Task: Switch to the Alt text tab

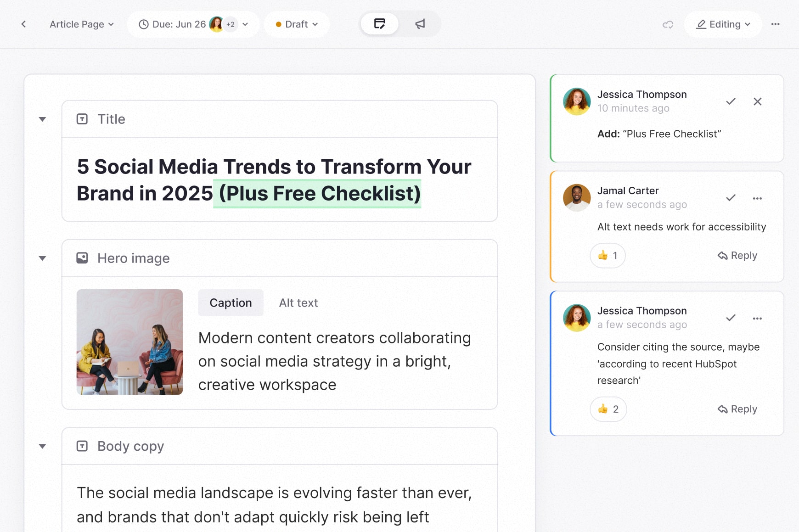Action: [x=298, y=303]
